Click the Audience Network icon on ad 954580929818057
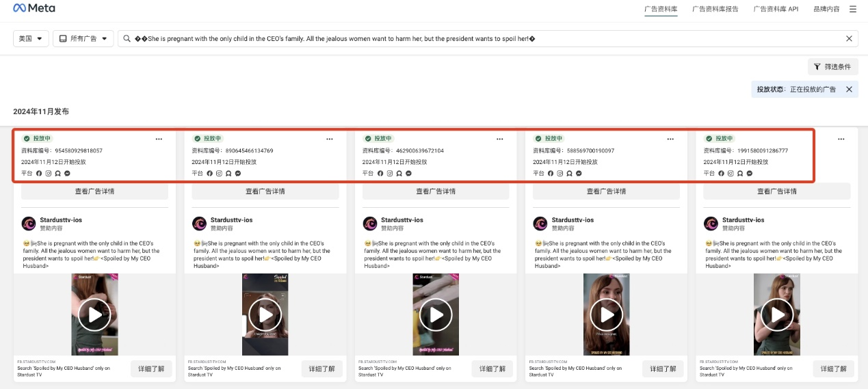The image size is (868, 389). pyautogui.click(x=57, y=174)
